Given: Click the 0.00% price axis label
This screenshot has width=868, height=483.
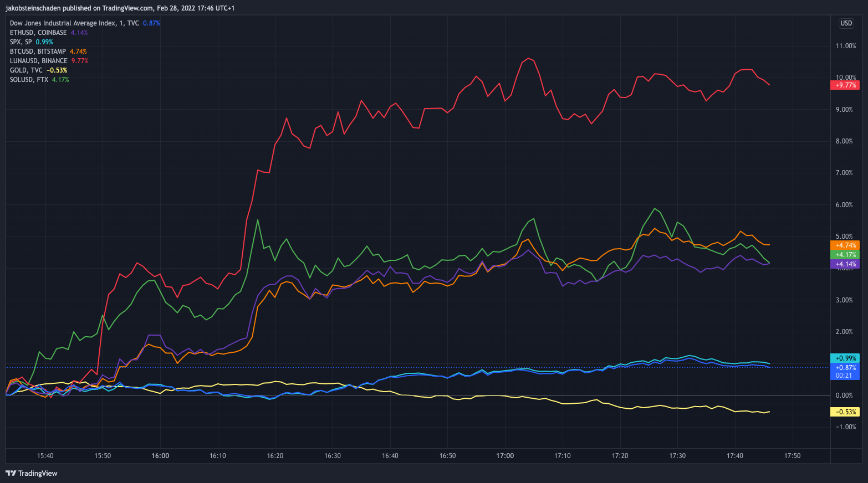Looking at the screenshot, I should (844, 395).
